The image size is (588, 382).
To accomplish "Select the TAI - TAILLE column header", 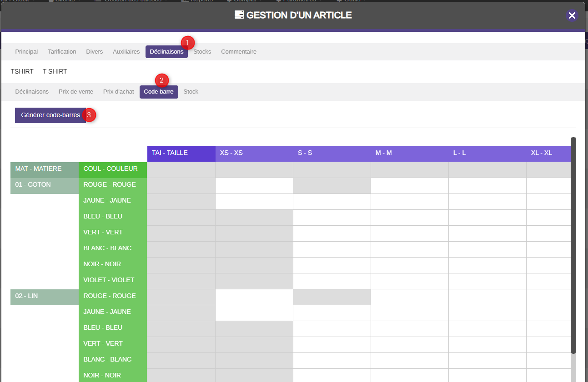I will coord(181,154).
